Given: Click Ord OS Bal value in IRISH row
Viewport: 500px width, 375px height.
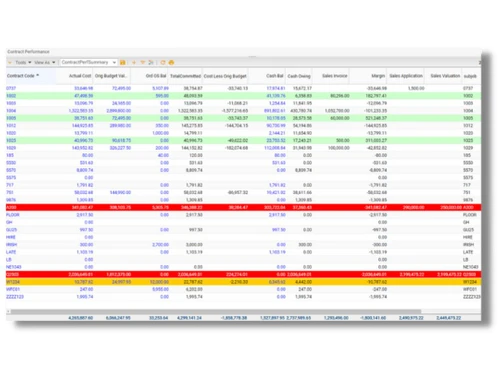Looking at the screenshot, I should pos(160,245).
